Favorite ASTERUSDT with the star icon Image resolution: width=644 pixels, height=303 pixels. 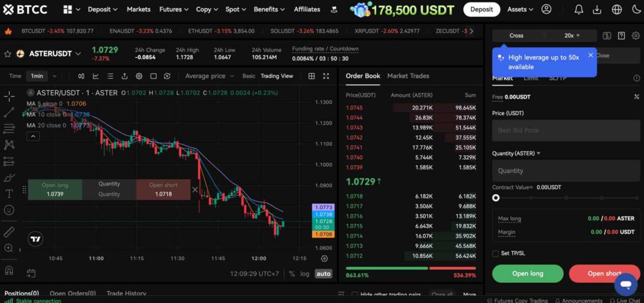click(8, 54)
